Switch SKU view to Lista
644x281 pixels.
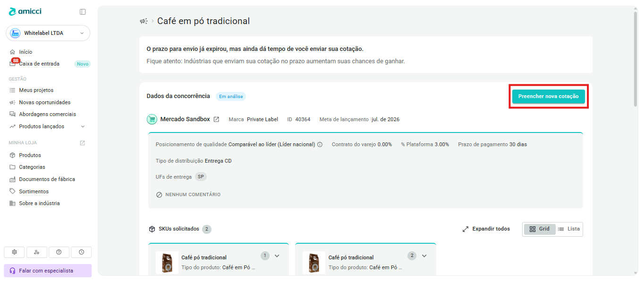(569, 229)
